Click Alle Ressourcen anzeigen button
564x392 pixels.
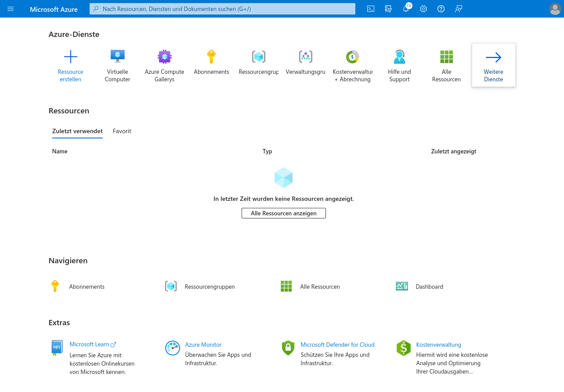pyautogui.click(x=284, y=213)
